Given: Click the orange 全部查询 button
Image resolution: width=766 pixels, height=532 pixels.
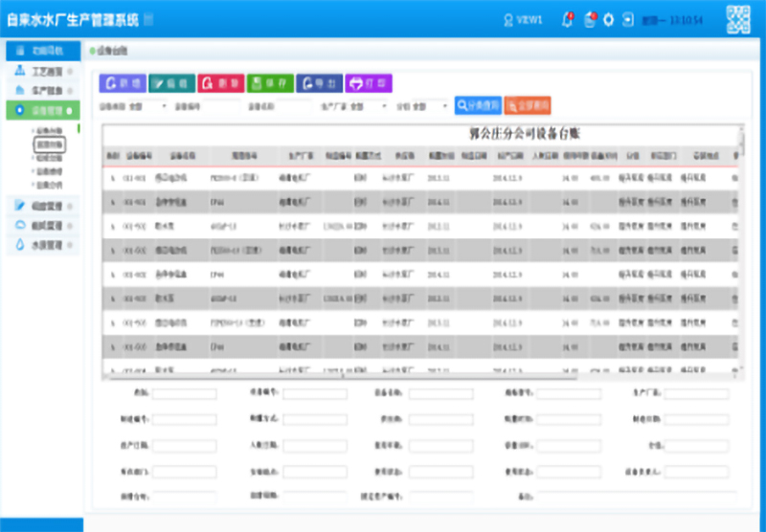Looking at the screenshot, I should point(528,105).
